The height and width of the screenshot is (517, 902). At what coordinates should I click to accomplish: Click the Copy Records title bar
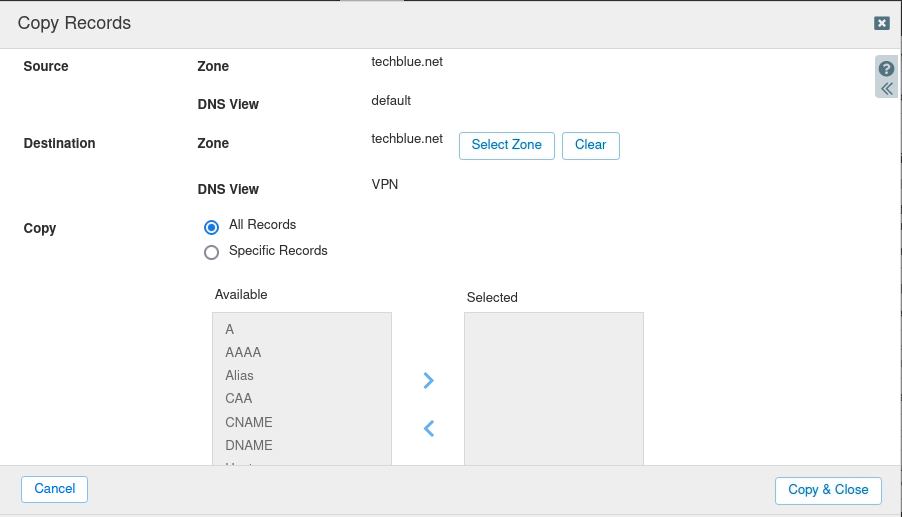click(x=400, y=23)
